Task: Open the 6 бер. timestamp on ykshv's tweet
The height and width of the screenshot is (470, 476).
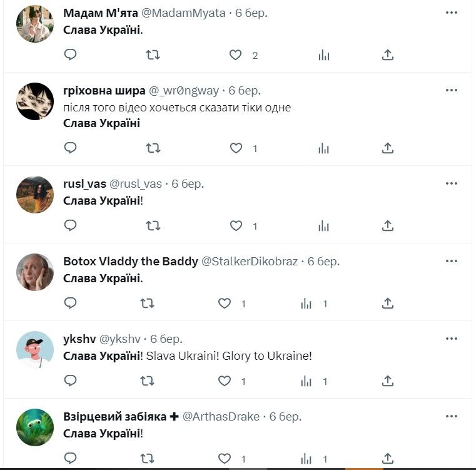Action: click(166, 339)
